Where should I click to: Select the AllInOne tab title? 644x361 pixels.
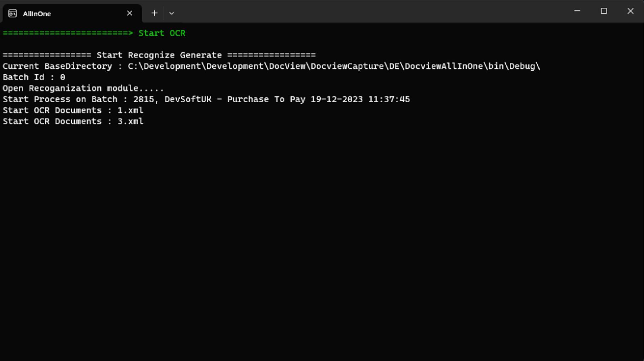37,14
